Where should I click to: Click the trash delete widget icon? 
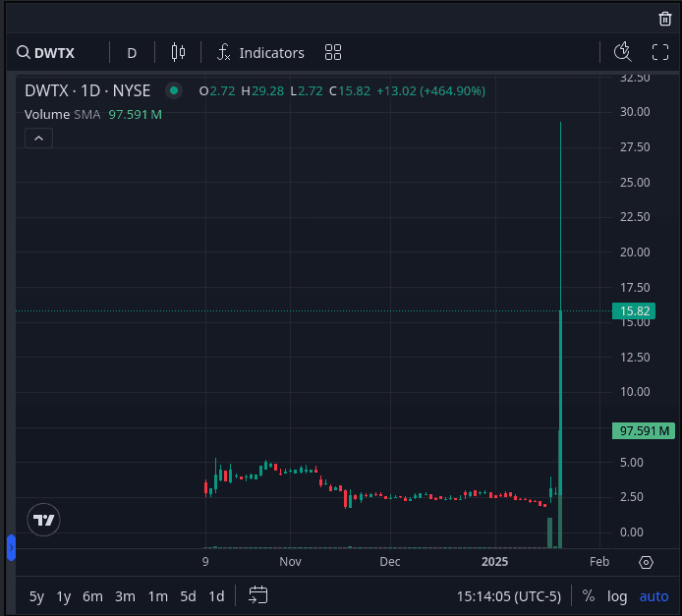point(664,19)
